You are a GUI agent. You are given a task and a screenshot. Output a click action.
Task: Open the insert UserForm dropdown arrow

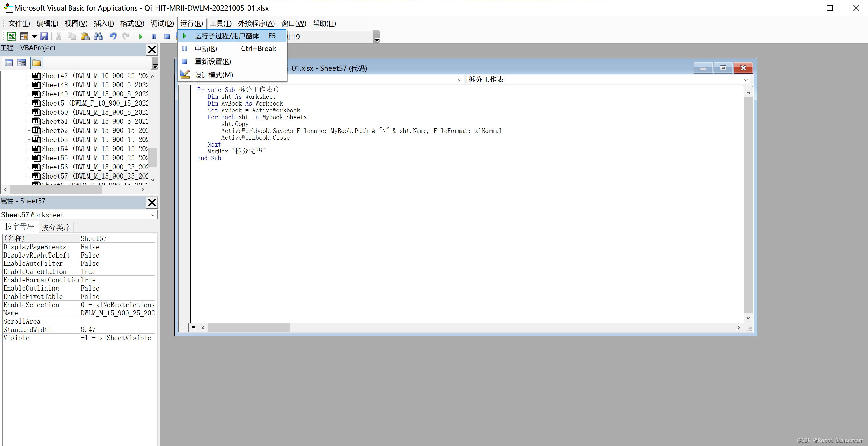pos(34,36)
